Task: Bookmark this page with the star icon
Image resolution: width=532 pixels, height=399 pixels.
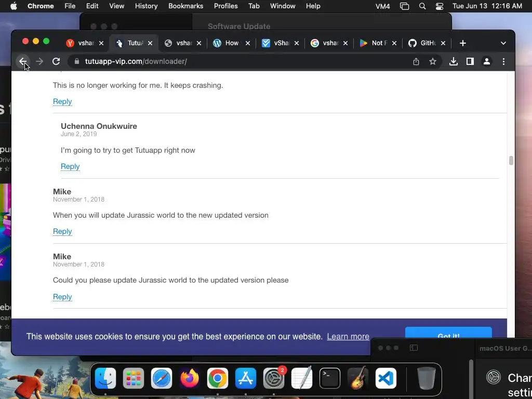Action: (433, 61)
